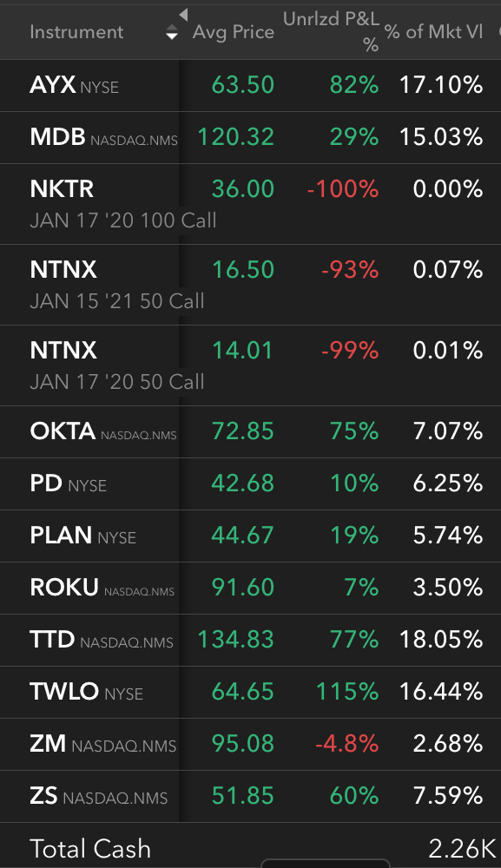Sort by Unrlzd P&L % column
Screen dimensions: 501x868
point(331,31)
